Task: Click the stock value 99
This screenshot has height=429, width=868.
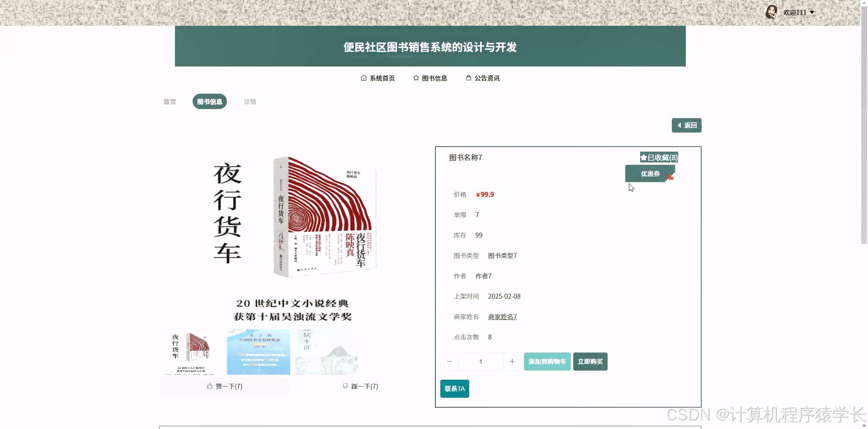Action: pos(479,235)
